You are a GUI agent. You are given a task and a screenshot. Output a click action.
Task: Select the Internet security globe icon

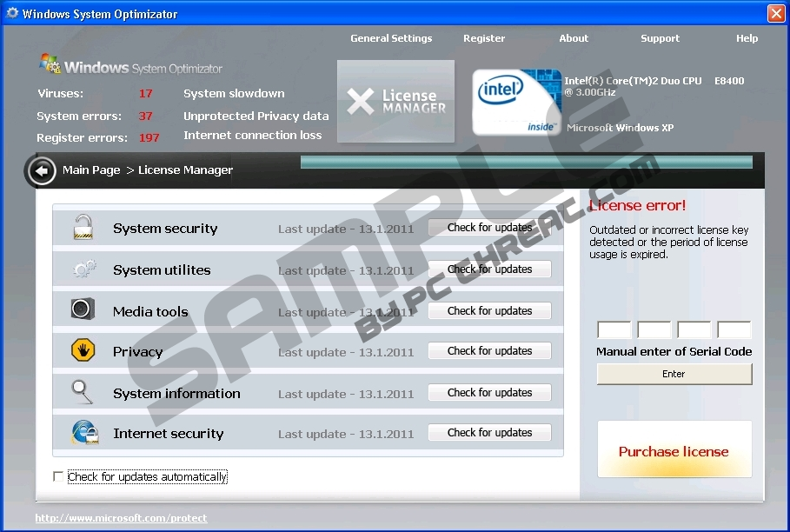tap(84, 432)
